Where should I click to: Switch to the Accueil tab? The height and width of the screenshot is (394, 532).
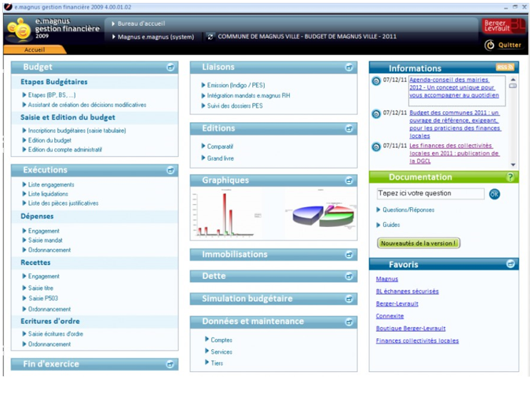[x=34, y=50]
